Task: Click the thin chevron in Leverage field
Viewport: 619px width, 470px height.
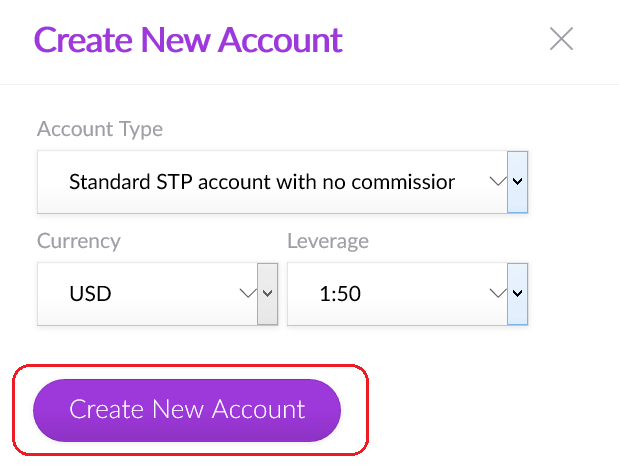Action: tap(497, 293)
